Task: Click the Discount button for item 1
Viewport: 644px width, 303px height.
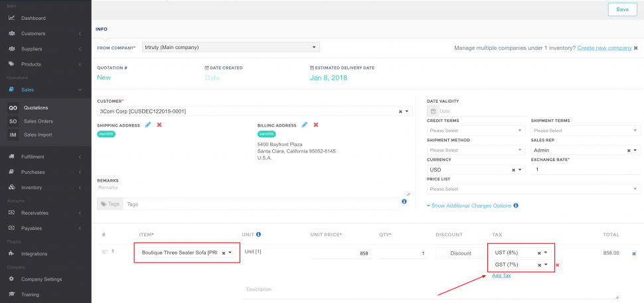Action: [x=460, y=253]
